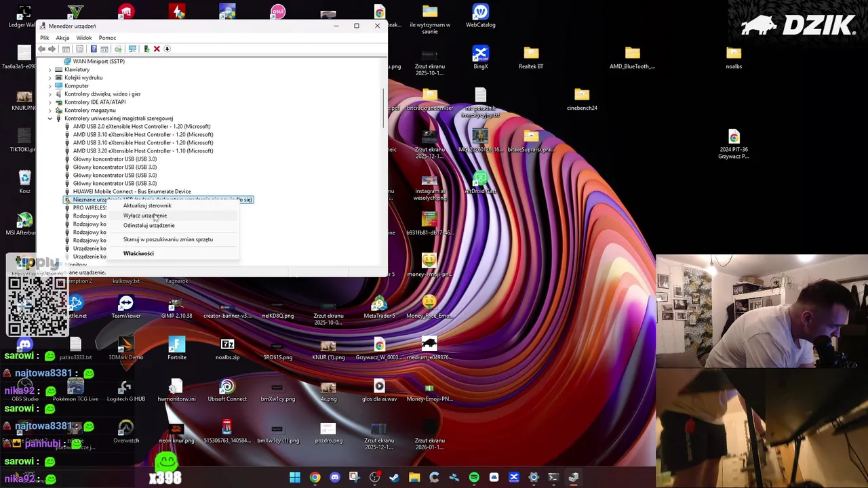Expand Kontrolery IDE ATA/ATAPI node
Viewport: 868px width, 488px height.
pos(50,102)
